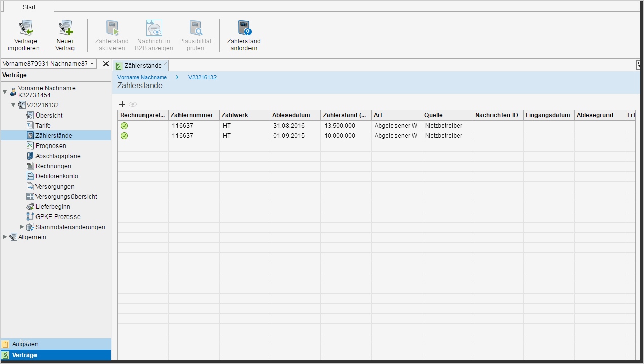The image size is (644, 364).
Task: Switch to the Start ribbon tab
Action: click(x=29, y=7)
